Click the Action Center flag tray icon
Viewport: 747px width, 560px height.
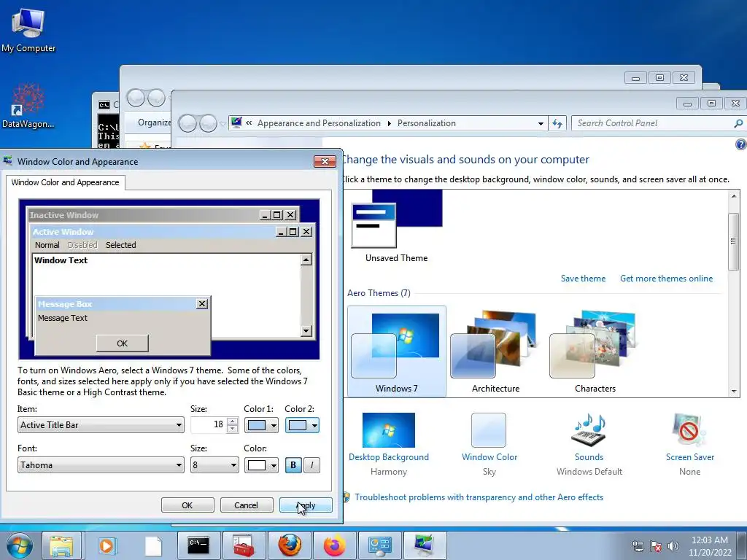(x=656, y=546)
